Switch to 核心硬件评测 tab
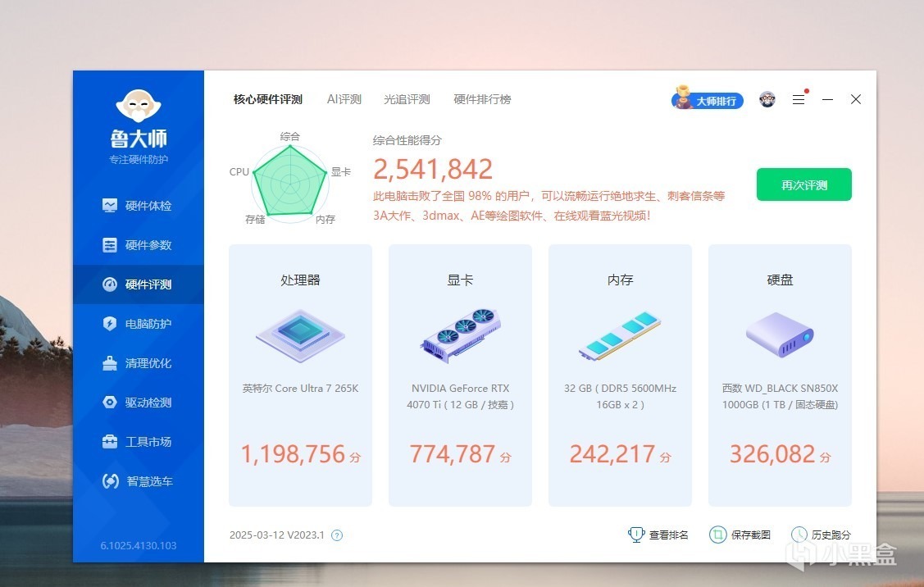 click(x=267, y=99)
